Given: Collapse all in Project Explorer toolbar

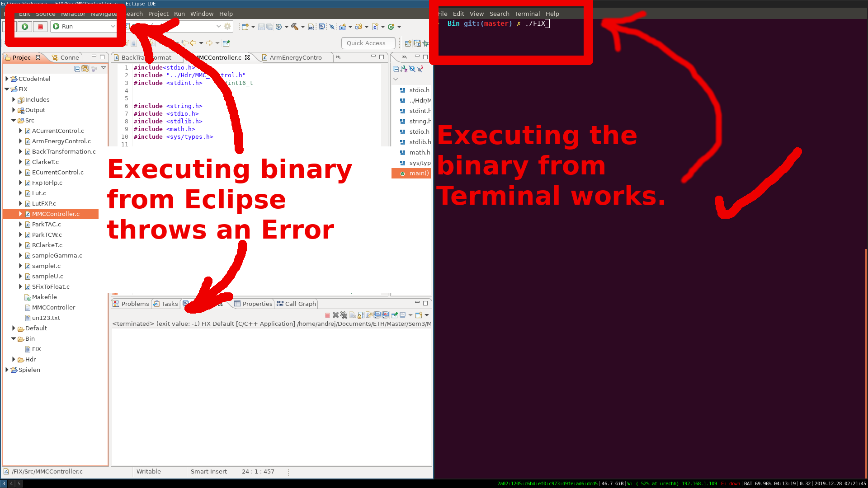Looking at the screenshot, I should [77, 69].
